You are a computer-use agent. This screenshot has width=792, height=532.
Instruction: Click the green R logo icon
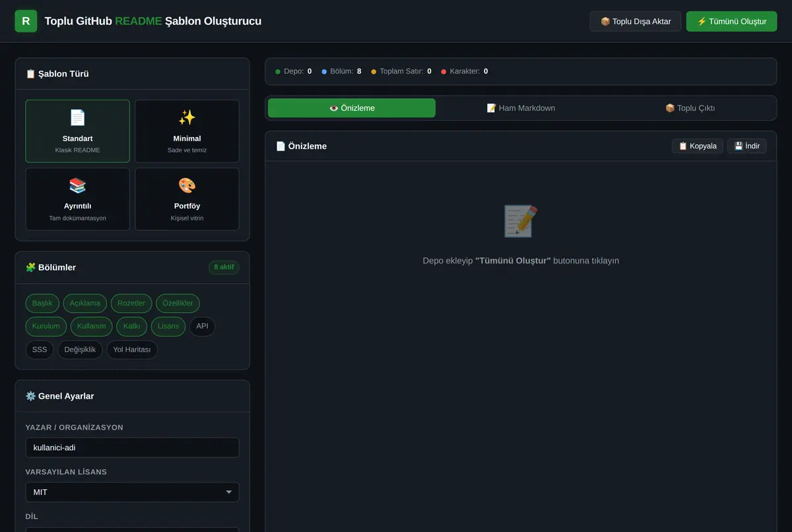26,21
